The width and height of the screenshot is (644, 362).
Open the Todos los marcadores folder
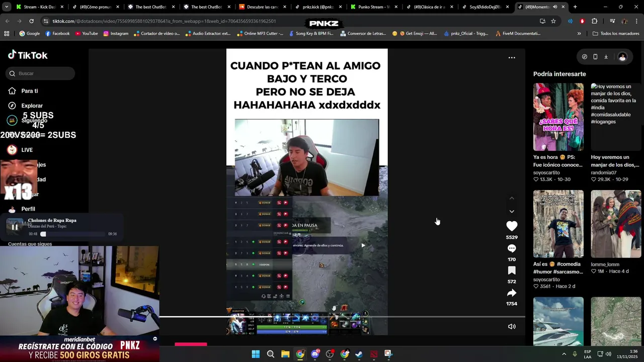[x=616, y=34]
